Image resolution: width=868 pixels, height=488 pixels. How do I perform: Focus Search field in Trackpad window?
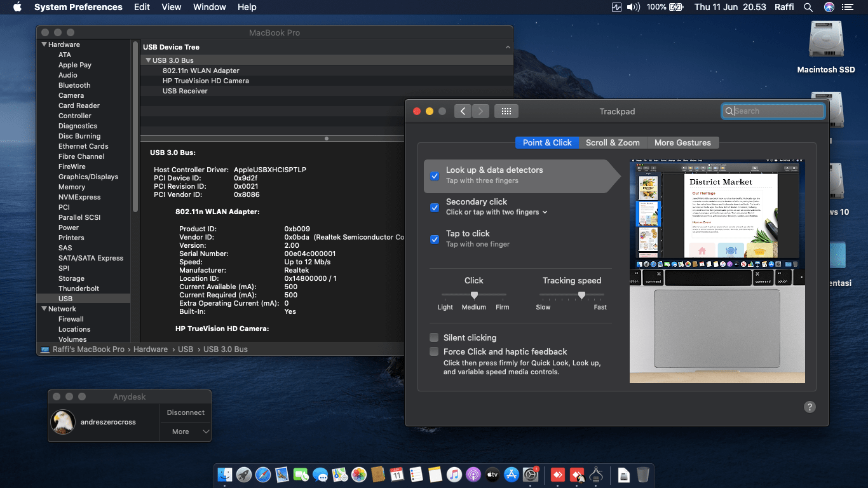pos(773,111)
